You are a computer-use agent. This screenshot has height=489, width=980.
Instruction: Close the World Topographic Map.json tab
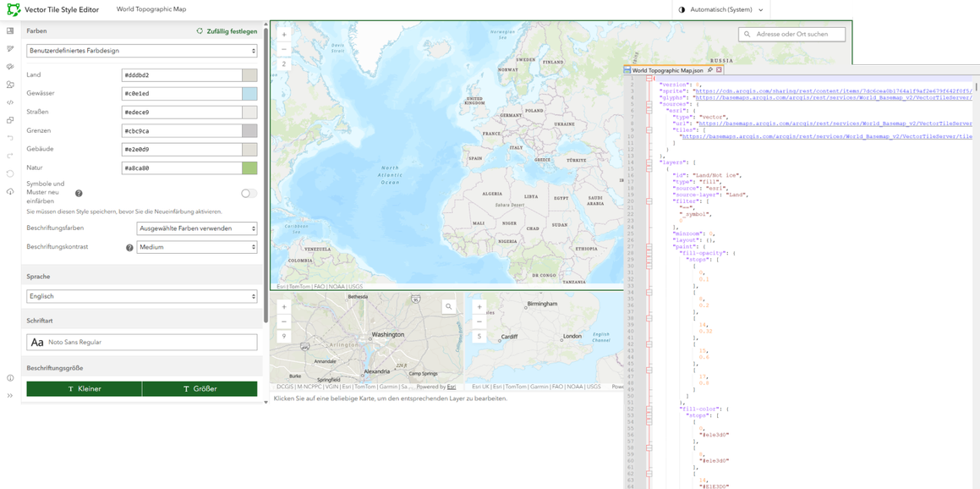pos(719,71)
